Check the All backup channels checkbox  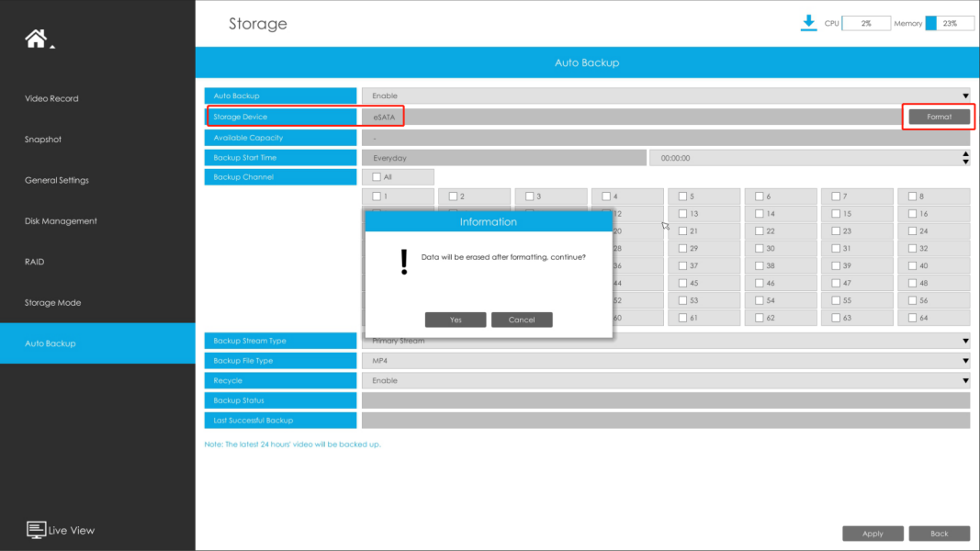click(x=377, y=177)
